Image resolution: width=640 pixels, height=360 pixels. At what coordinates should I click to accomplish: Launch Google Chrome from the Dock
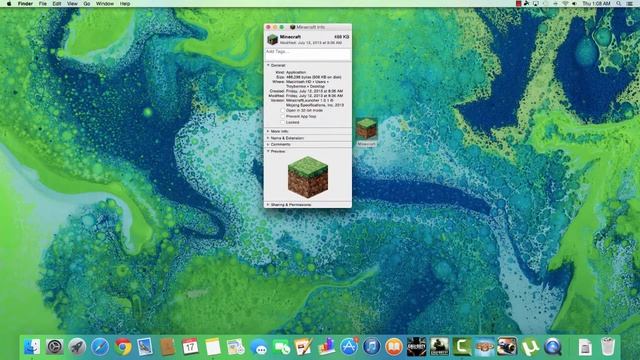tap(123, 347)
